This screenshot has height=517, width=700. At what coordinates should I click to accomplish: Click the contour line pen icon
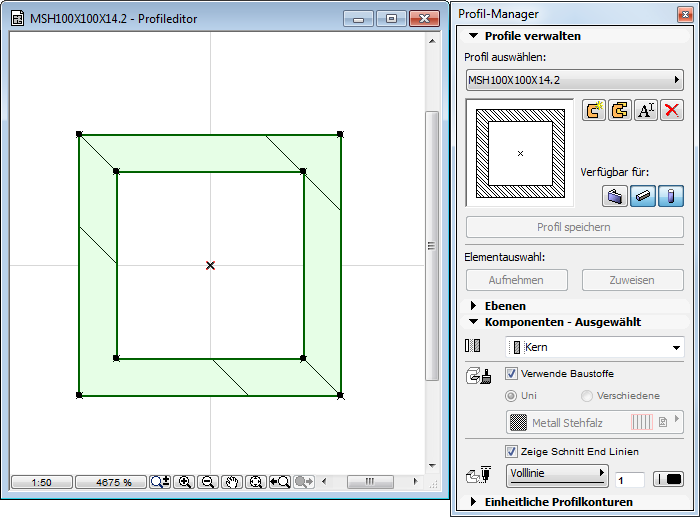[x=479, y=475]
